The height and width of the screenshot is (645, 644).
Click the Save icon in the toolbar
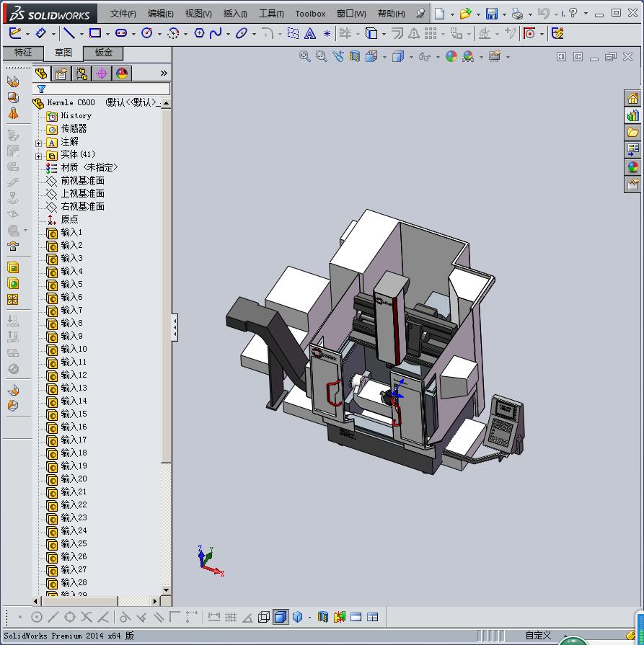pos(491,14)
